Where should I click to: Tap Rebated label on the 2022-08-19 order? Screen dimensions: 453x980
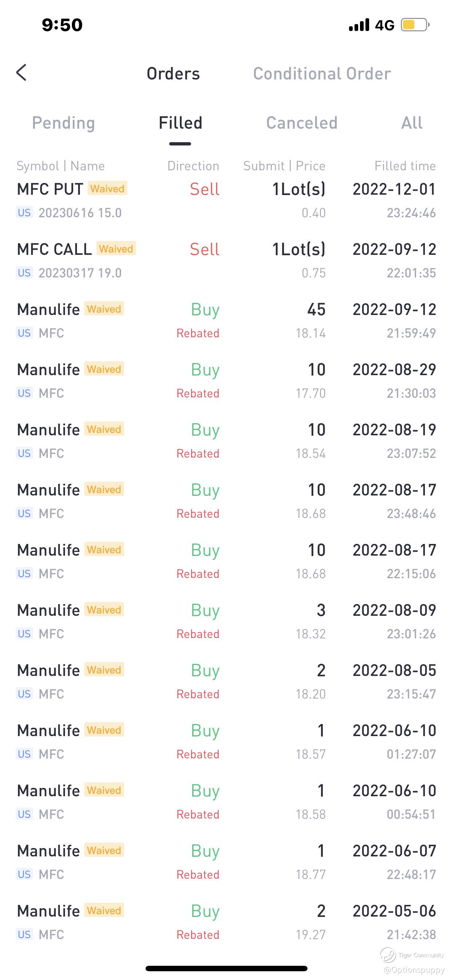[198, 454]
